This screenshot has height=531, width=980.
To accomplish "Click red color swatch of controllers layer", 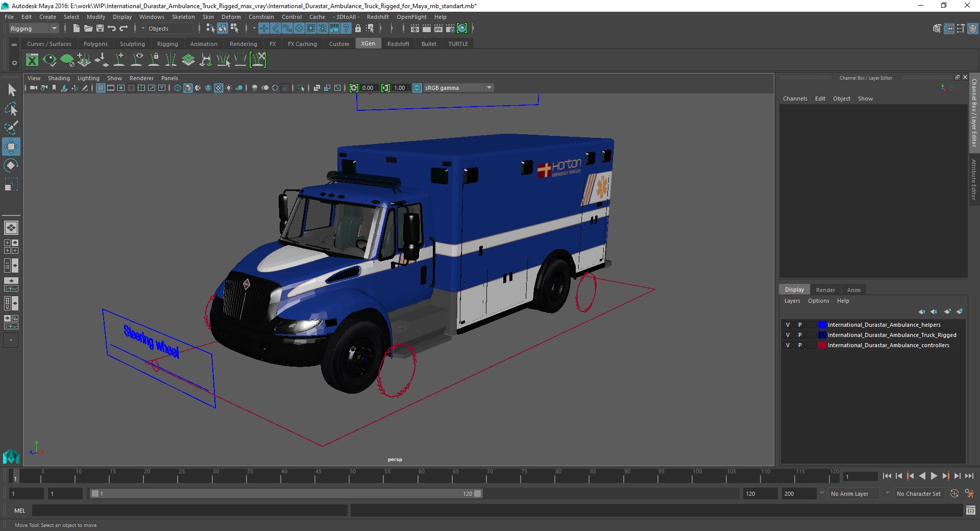I will (x=822, y=345).
